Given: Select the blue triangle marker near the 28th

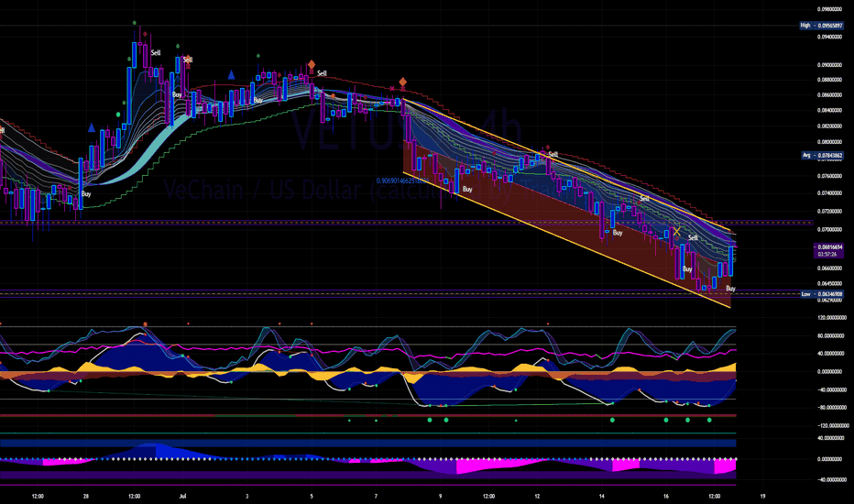Looking at the screenshot, I should coord(92,128).
